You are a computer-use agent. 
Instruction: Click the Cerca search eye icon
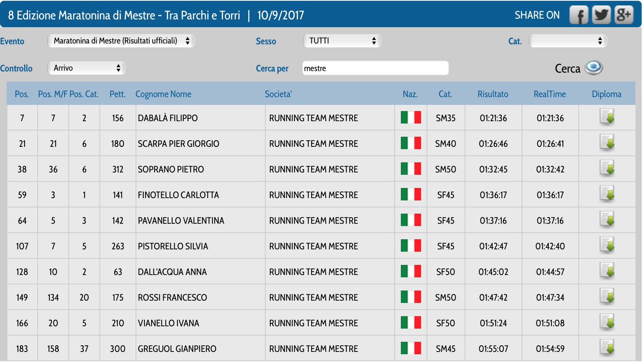(594, 68)
